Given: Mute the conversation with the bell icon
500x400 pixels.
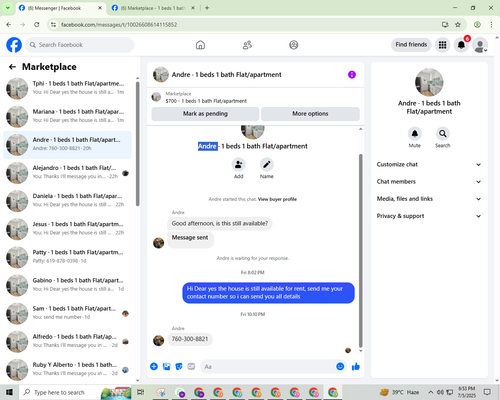Looking at the screenshot, I should tap(415, 134).
